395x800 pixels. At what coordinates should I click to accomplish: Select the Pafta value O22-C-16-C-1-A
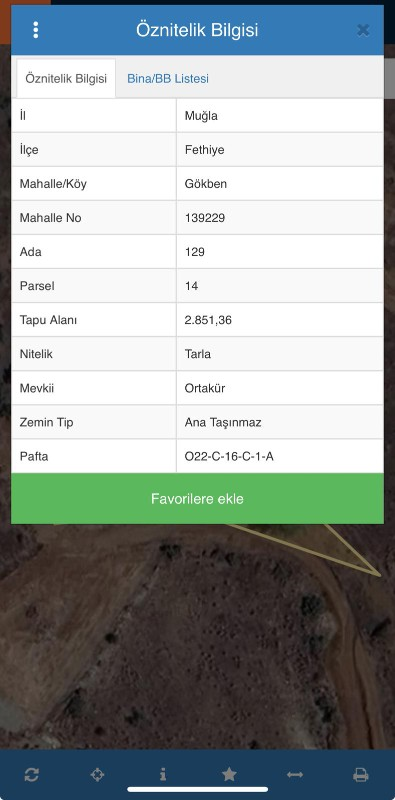pos(229,456)
